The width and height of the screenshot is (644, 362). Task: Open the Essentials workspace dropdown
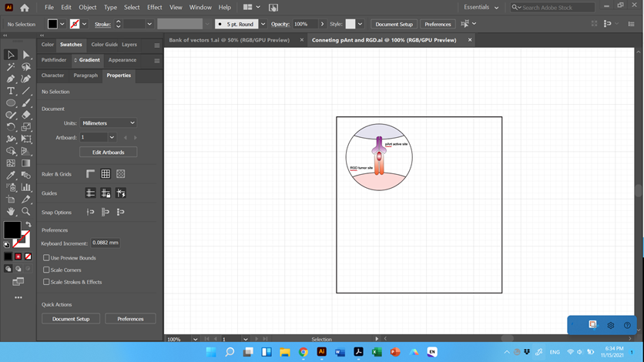[x=481, y=7]
